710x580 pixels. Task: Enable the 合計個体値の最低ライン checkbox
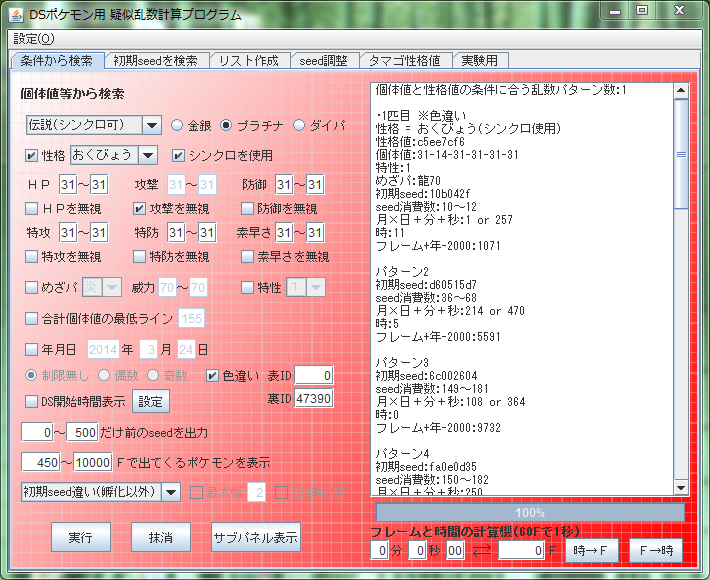(31, 318)
